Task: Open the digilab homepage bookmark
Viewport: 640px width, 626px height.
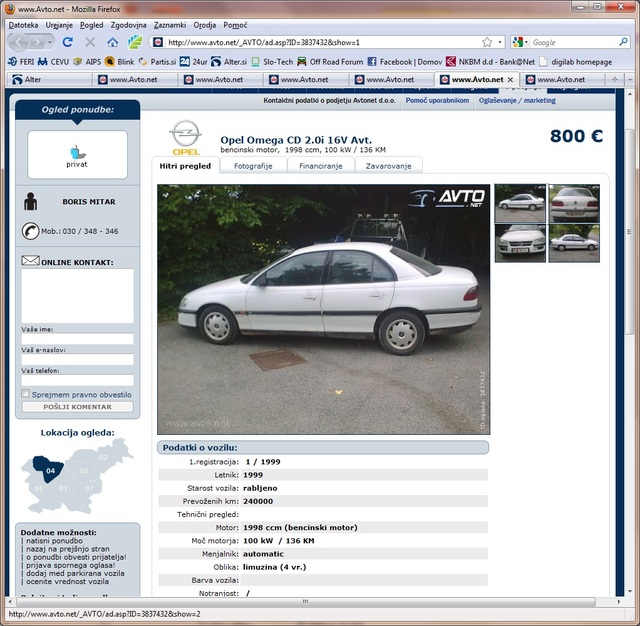Action: coord(576,62)
